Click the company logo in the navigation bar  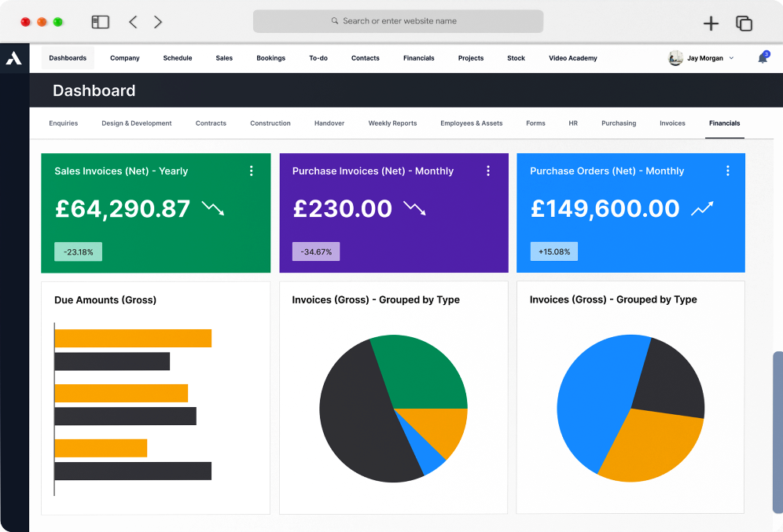pyautogui.click(x=13, y=57)
